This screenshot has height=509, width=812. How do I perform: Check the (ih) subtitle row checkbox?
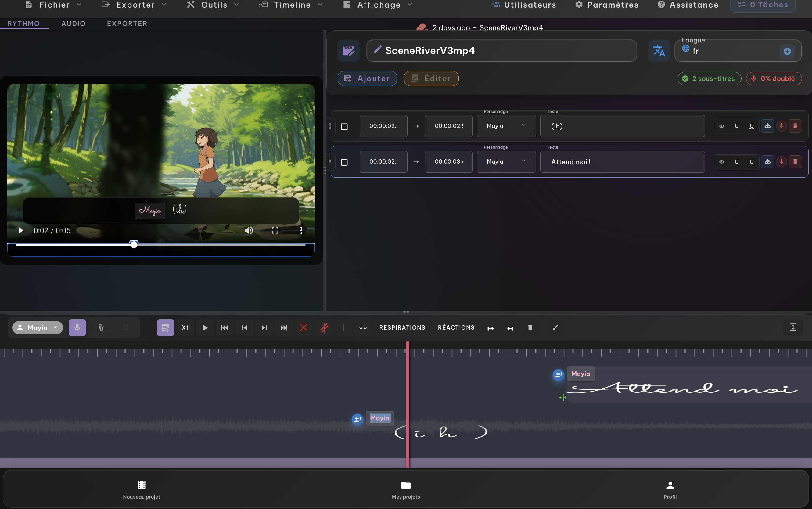[x=344, y=127]
